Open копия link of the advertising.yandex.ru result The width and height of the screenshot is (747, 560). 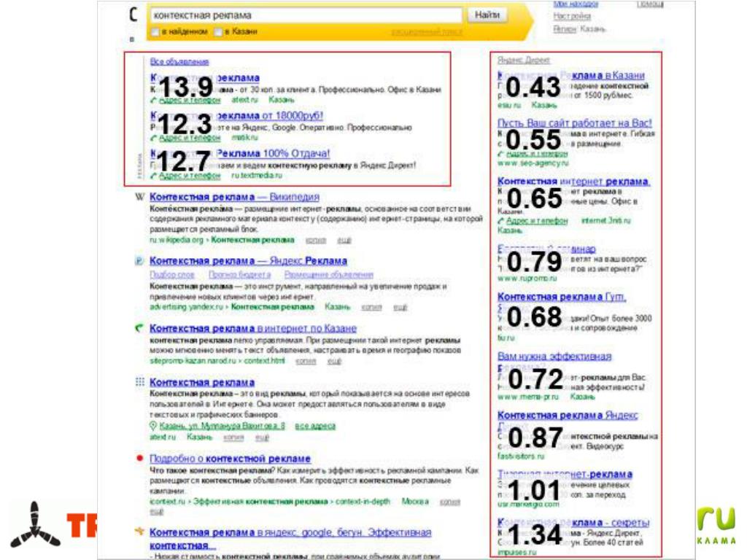(x=371, y=307)
